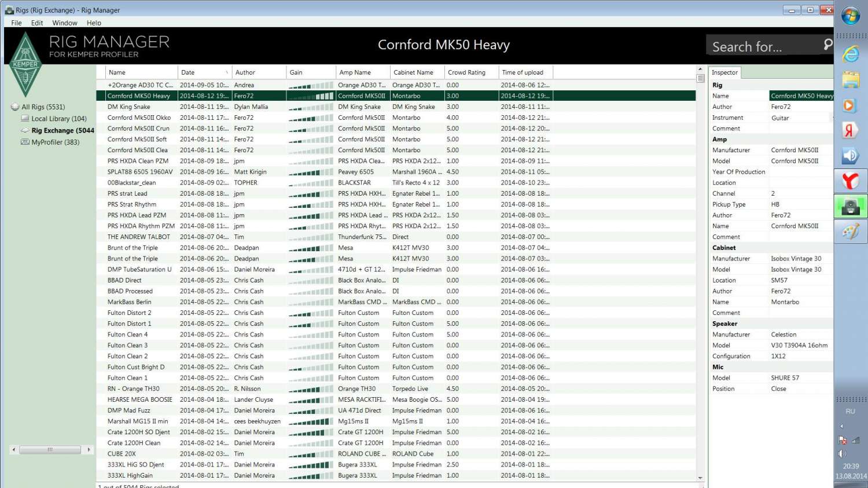Select the DMP TubeSaturation U rig
868x488 pixels.
click(396, 270)
